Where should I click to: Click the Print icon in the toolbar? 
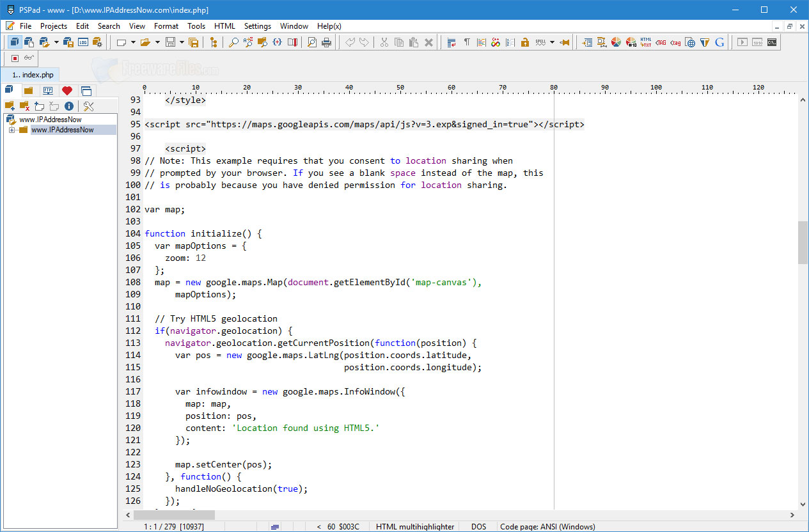point(326,42)
